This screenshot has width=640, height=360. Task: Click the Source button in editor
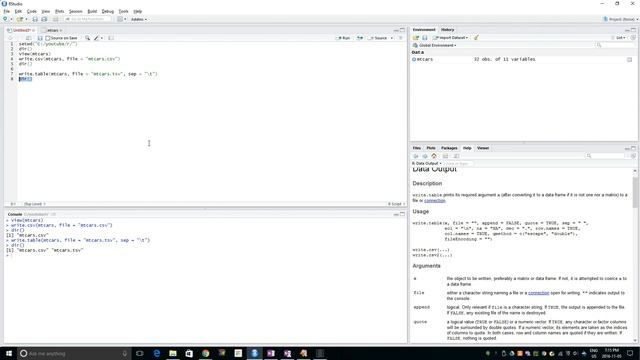point(378,38)
